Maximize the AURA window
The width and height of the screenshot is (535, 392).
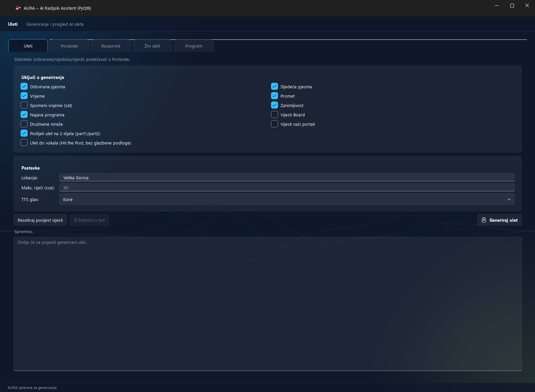pos(512,5)
